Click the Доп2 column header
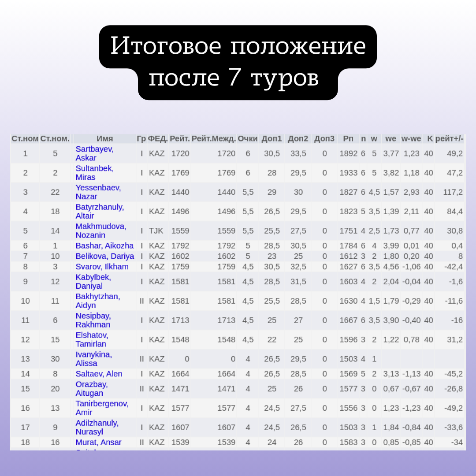The image size is (476, 476). pyautogui.click(x=298, y=139)
